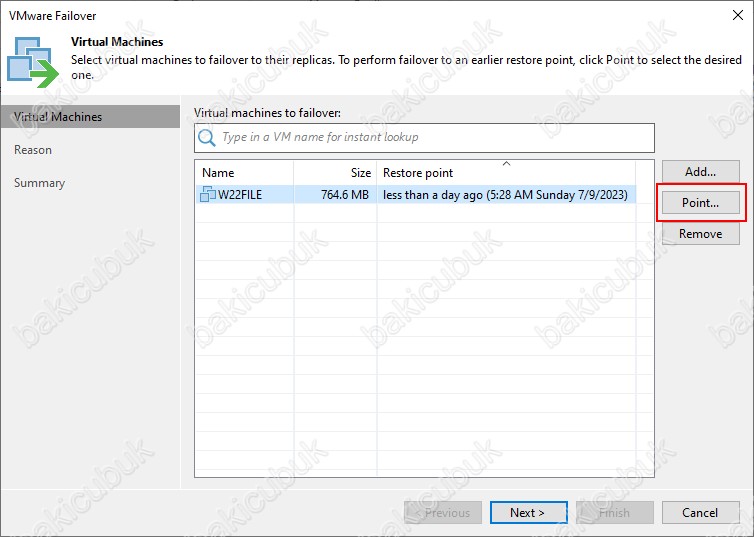Click the search magnifier icon

(x=207, y=137)
